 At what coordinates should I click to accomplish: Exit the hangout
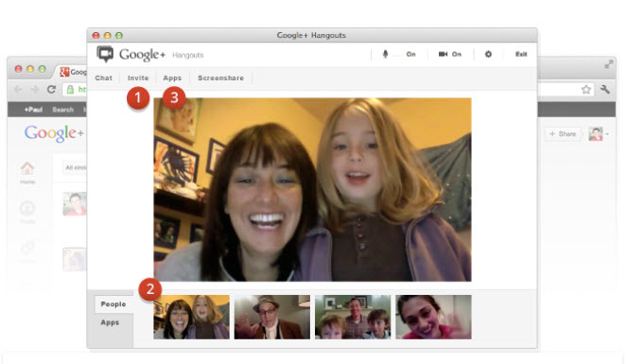(x=521, y=54)
